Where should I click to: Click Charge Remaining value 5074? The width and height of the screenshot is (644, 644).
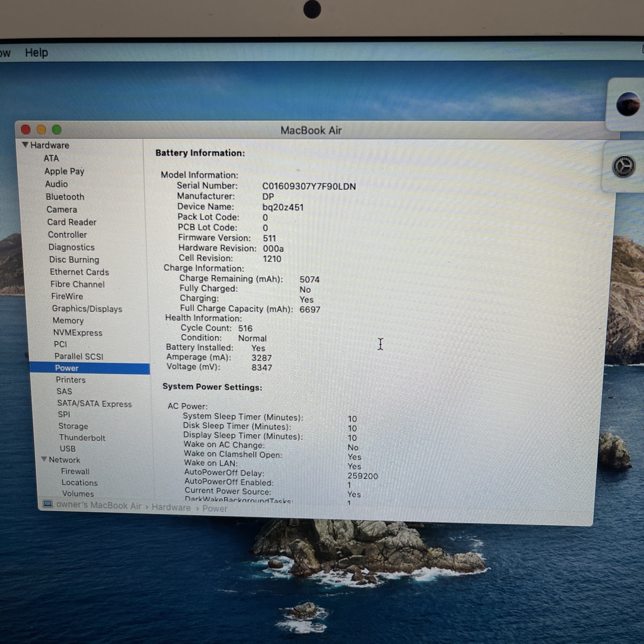(x=310, y=279)
